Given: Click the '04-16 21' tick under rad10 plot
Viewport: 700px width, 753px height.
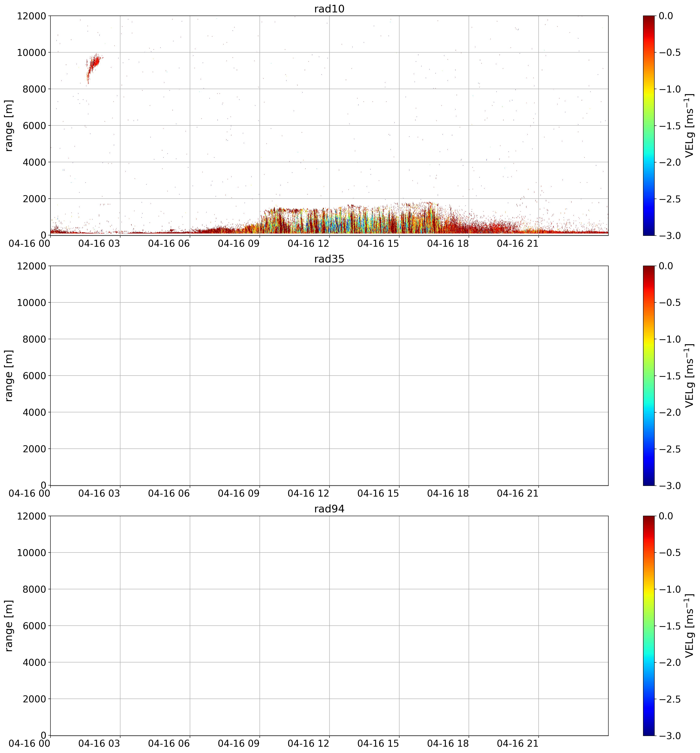Looking at the screenshot, I should (518, 244).
